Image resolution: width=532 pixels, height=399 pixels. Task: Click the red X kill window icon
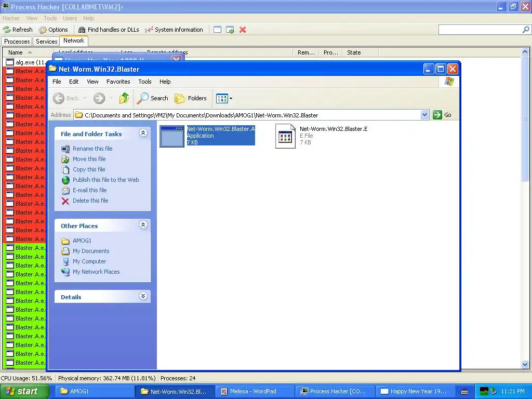243,30
